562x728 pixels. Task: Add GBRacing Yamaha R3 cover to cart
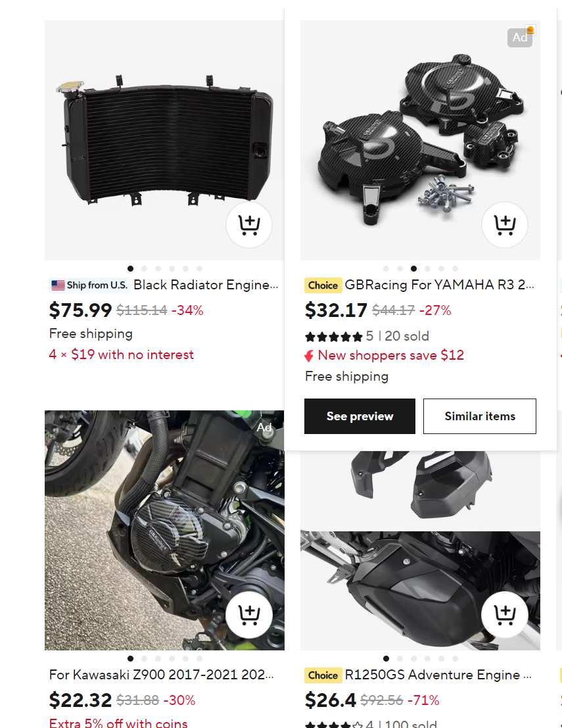(x=504, y=225)
